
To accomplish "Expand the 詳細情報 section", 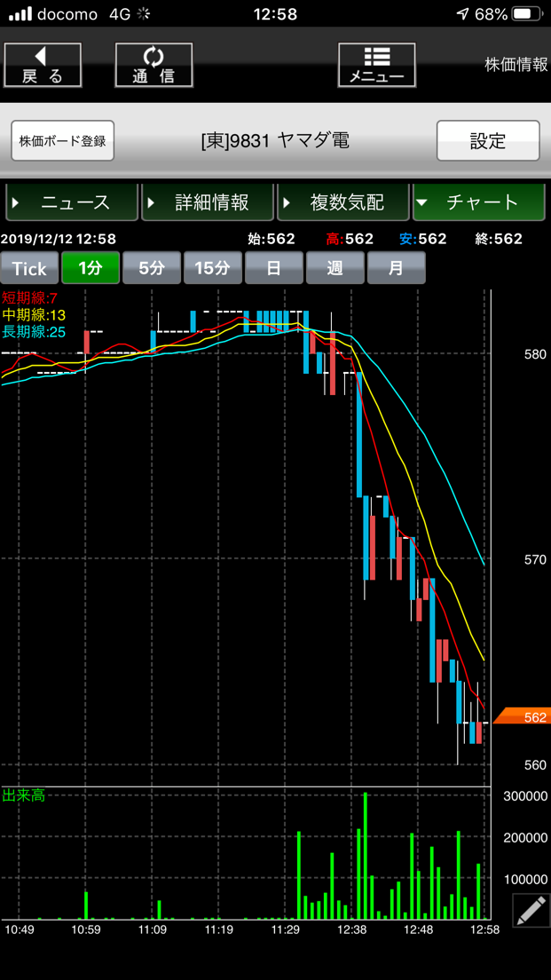I will 208,202.
